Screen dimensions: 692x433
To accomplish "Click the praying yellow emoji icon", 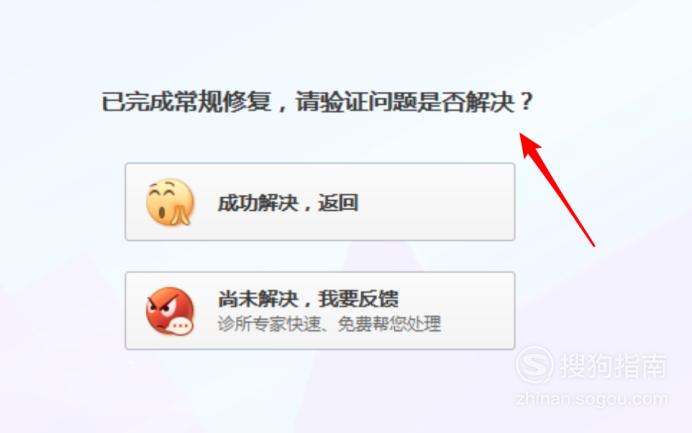I will (170, 202).
